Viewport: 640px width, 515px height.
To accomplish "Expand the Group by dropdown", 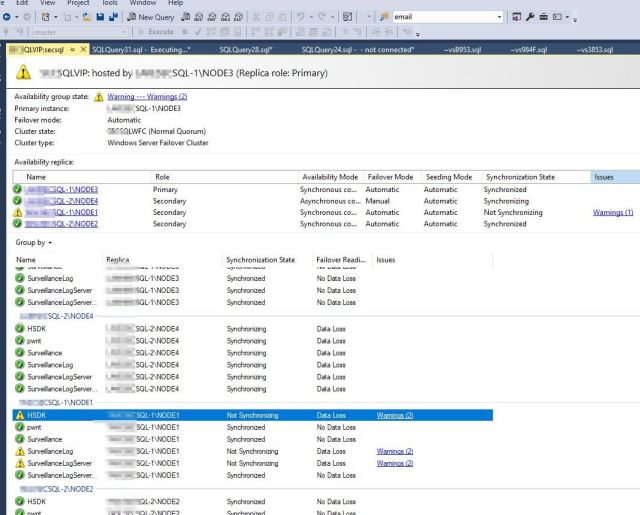I will [x=35, y=243].
